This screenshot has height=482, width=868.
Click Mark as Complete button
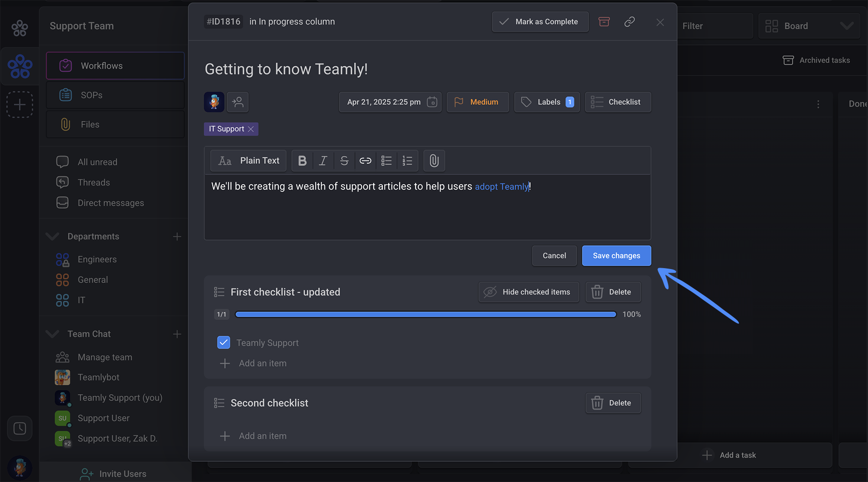point(540,21)
